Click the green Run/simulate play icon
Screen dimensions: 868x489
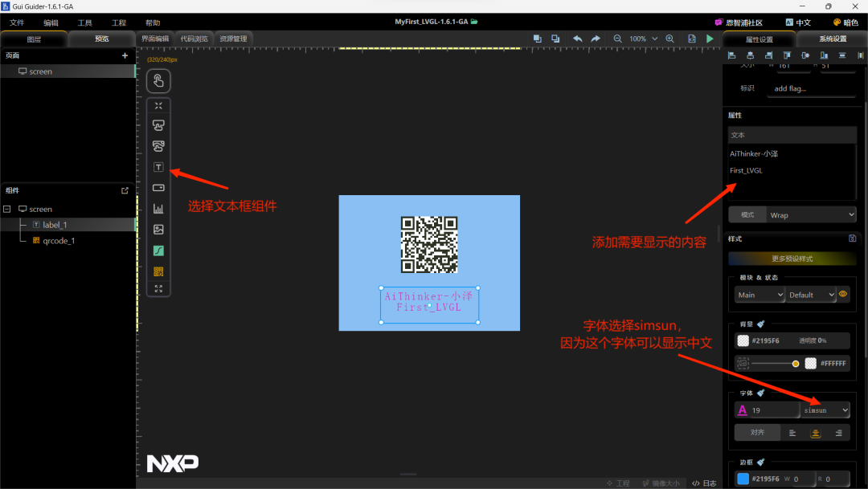710,38
